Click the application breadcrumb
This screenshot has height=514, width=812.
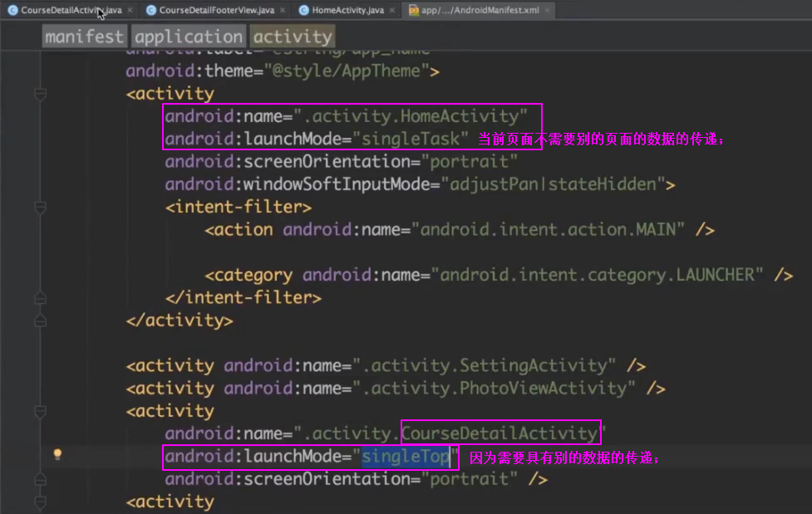tap(189, 37)
